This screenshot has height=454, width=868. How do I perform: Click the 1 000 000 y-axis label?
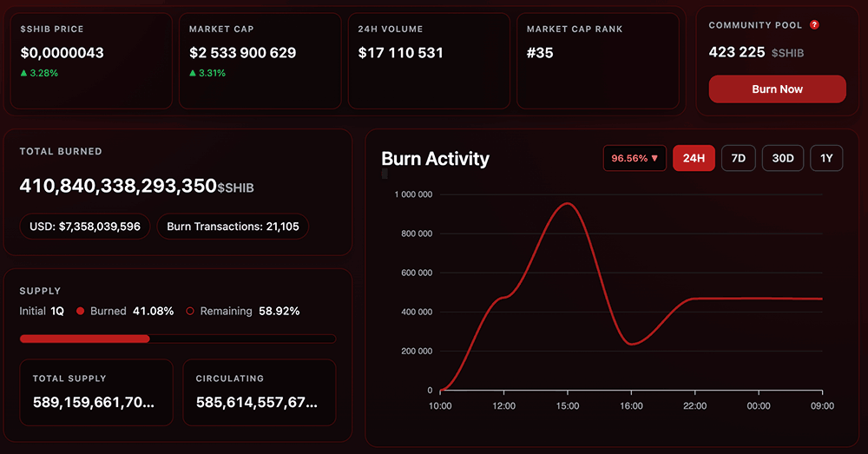click(413, 194)
